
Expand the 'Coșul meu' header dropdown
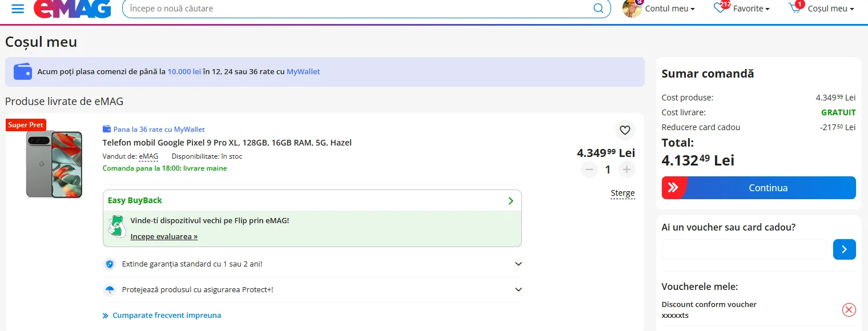coord(831,9)
